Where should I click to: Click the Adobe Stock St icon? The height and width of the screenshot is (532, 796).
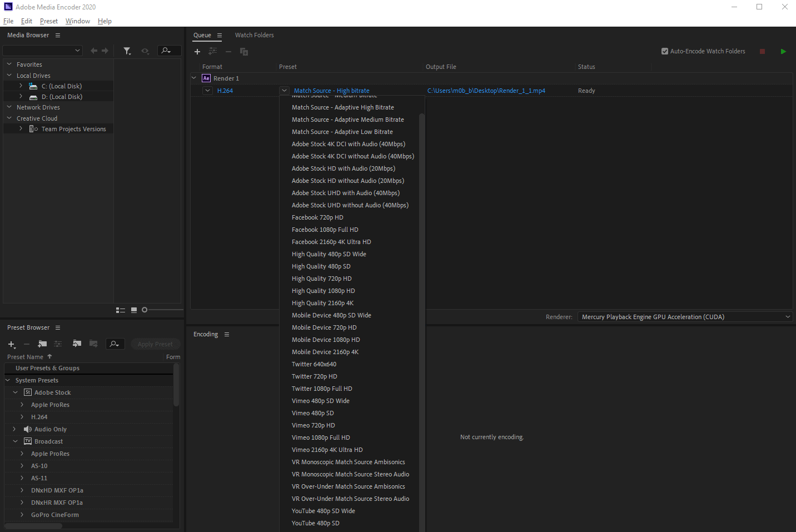(28, 392)
